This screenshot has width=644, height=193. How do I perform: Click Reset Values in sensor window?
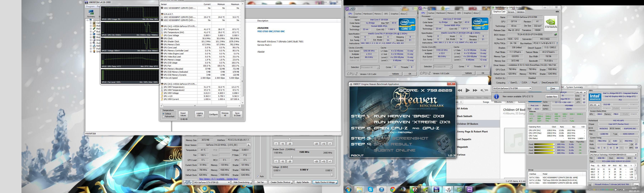click(x=183, y=114)
